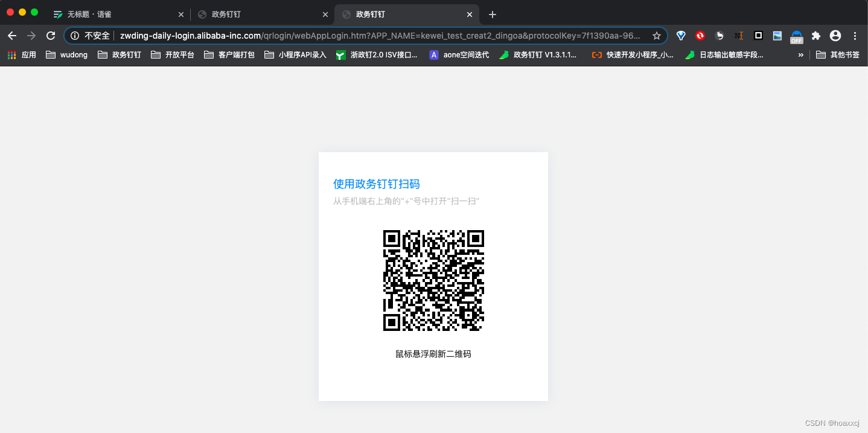Reload the current page
868x433 pixels.
51,36
